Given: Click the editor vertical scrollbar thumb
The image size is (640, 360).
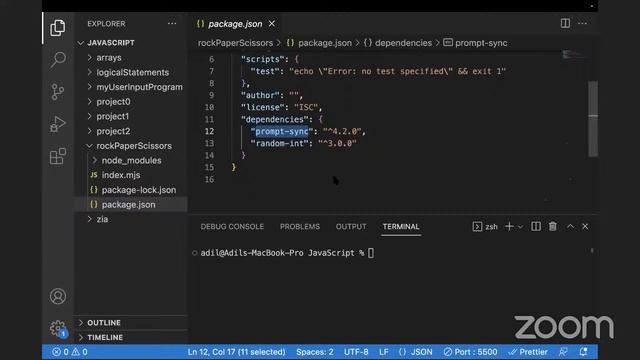Looking at the screenshot, I should 593,118.
